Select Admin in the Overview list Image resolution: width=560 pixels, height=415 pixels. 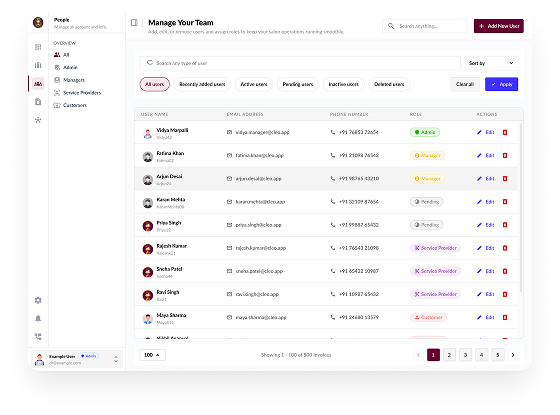pyautogui.click(x=66, y=68)
